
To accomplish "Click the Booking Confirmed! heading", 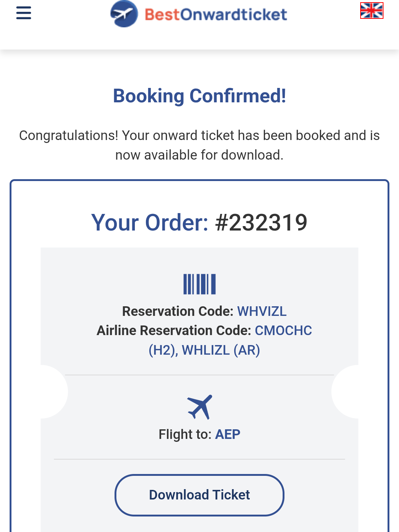I will [x=199, y=96].
